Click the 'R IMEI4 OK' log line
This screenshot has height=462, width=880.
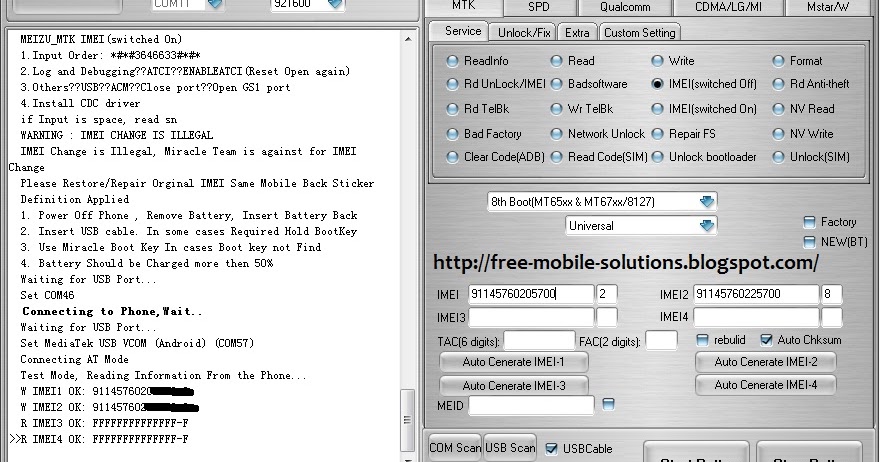(x=104, y=439)
